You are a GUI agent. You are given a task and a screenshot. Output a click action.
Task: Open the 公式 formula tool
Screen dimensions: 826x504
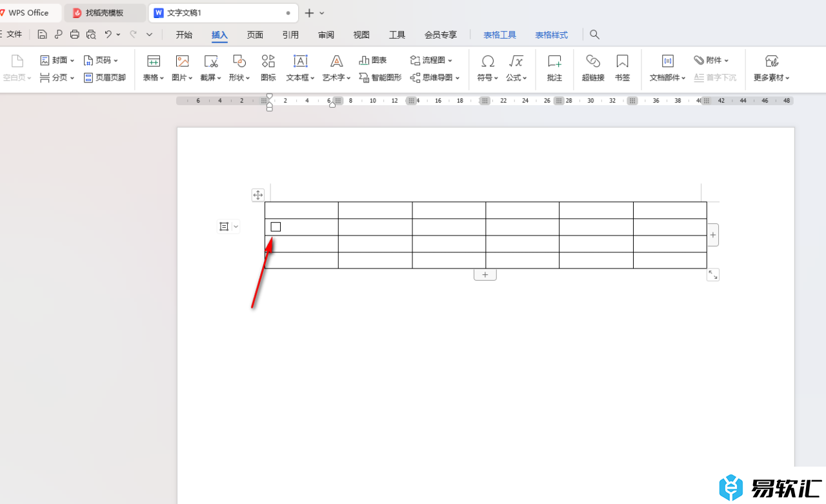[x=516, y=68]
